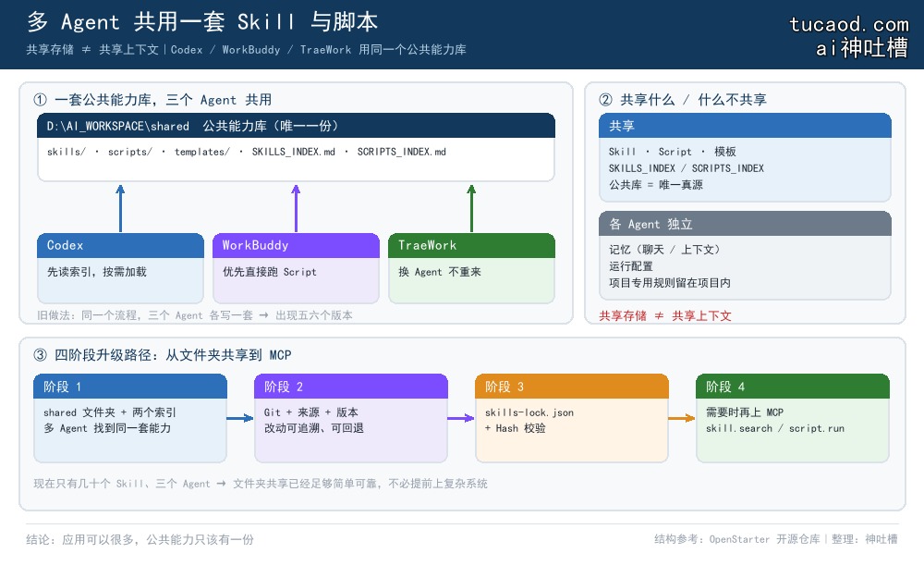Click the skills/ folder text
Image resolution: width=924 pixels, height=578 pixels.
(66, 152)
